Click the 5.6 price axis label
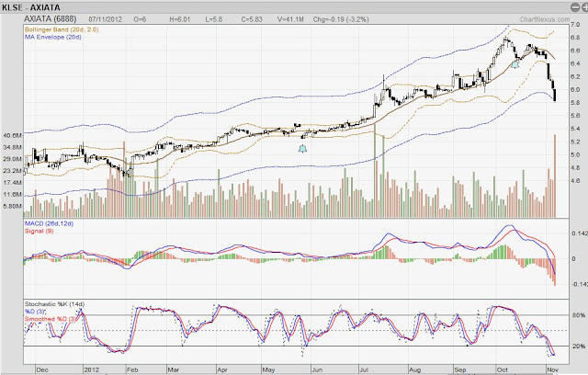Image resolution: width=588 pixels, height=375 pixels. [x=575, y=116]
